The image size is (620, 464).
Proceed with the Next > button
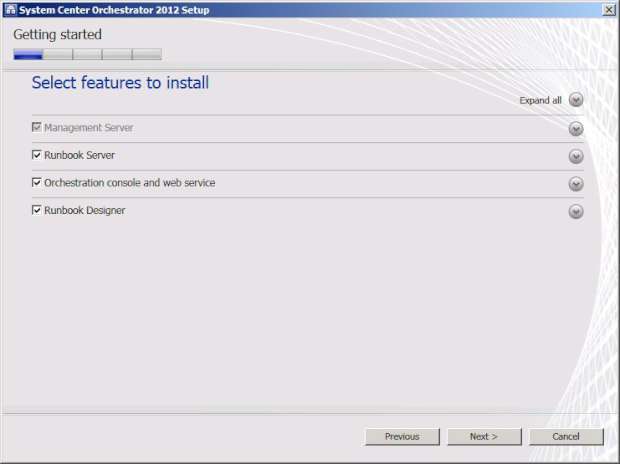point(484,437)
